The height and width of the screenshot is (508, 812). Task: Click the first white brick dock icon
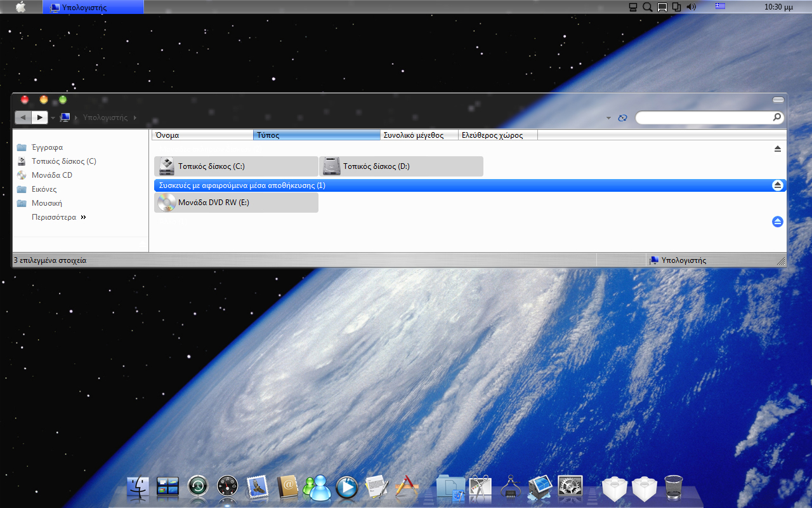614,488
